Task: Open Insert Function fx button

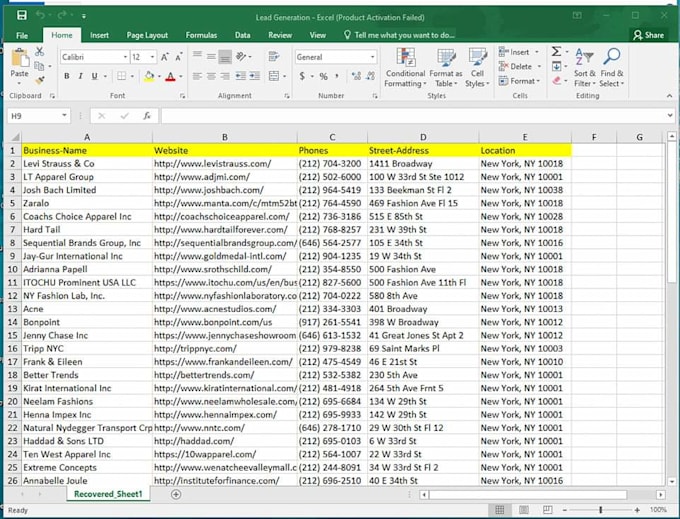Action: (x=147, y=116)
